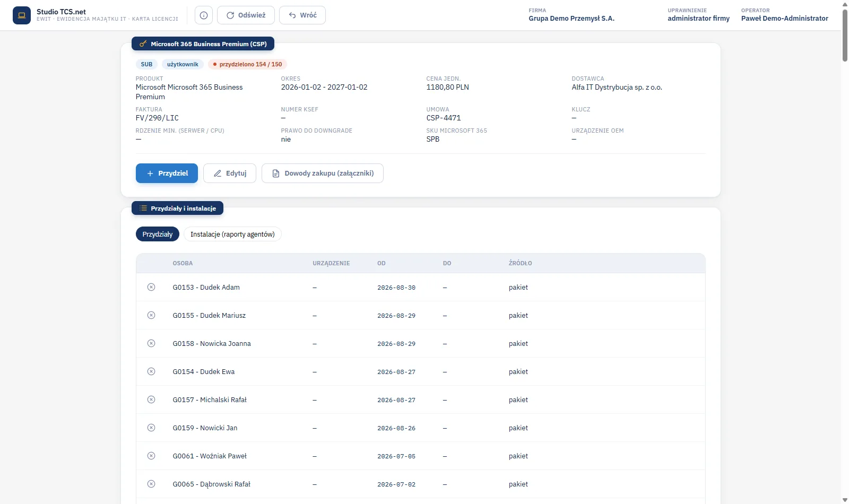This screenshot has width=849, height=504.
Task: Open Dowody zakupu (załączniki)
Action: pos(323,173)
